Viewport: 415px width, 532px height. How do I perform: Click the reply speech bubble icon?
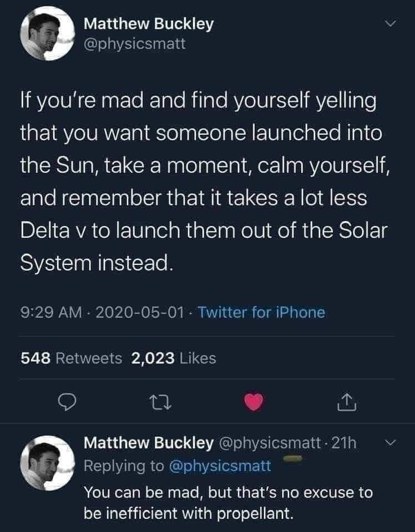tap(66, 402)
